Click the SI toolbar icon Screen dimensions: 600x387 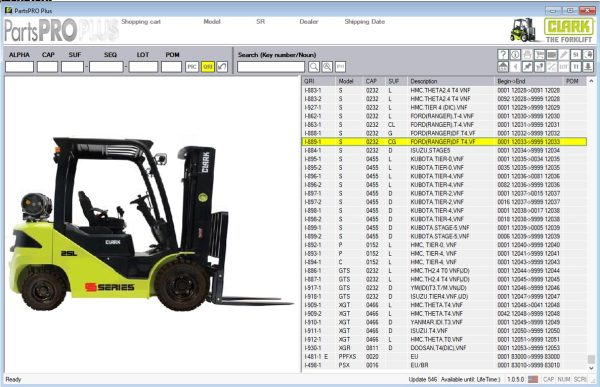point(576,55)
